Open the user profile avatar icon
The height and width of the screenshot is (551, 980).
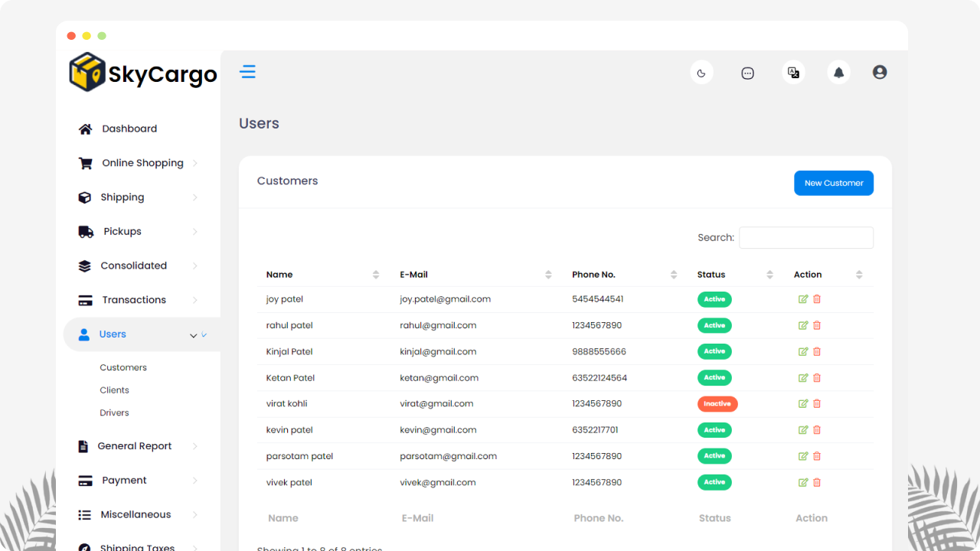coord(880,72)
